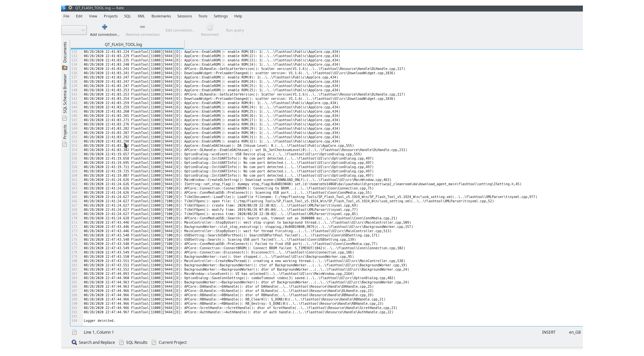Image resolution: width=644 pixels, height=356 pixels.
Task: Open the View menu
Action: click(93, 16)
